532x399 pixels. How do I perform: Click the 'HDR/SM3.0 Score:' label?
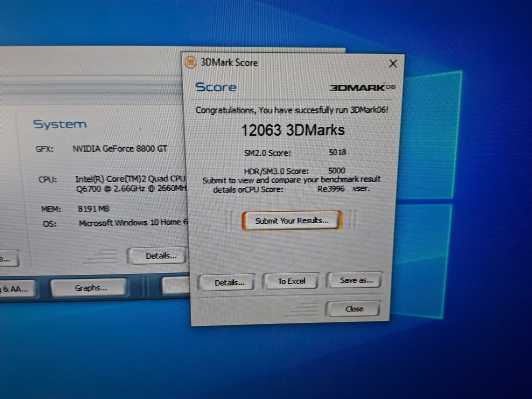(x=276, y=171)
